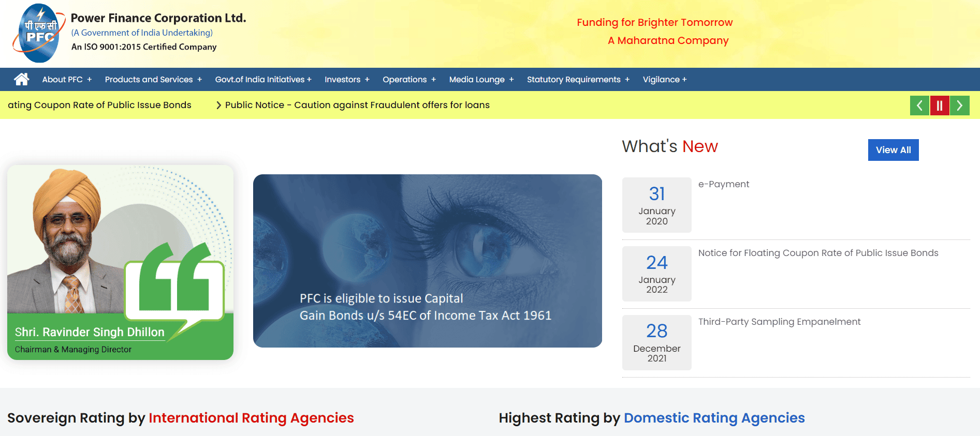Click the Shri. Ravinder Singh Dhillon name
Image resolution: width=980 pixels, height=436 pixels.
point(90,332)
